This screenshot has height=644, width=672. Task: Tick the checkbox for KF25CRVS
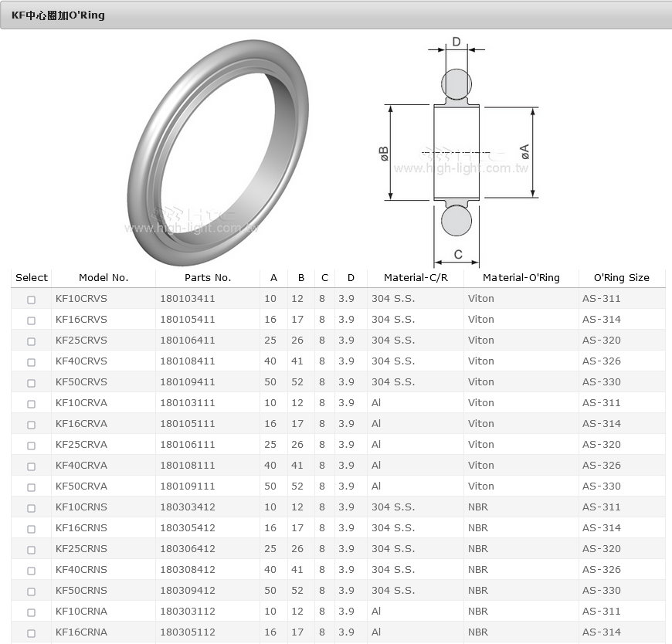[31, 341]
